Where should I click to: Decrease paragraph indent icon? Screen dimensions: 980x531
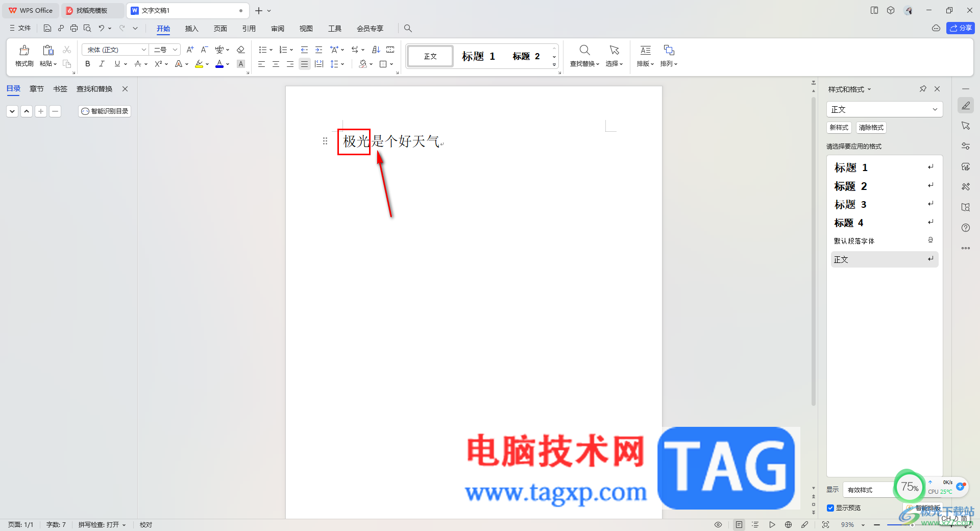[x=304, y=50]
